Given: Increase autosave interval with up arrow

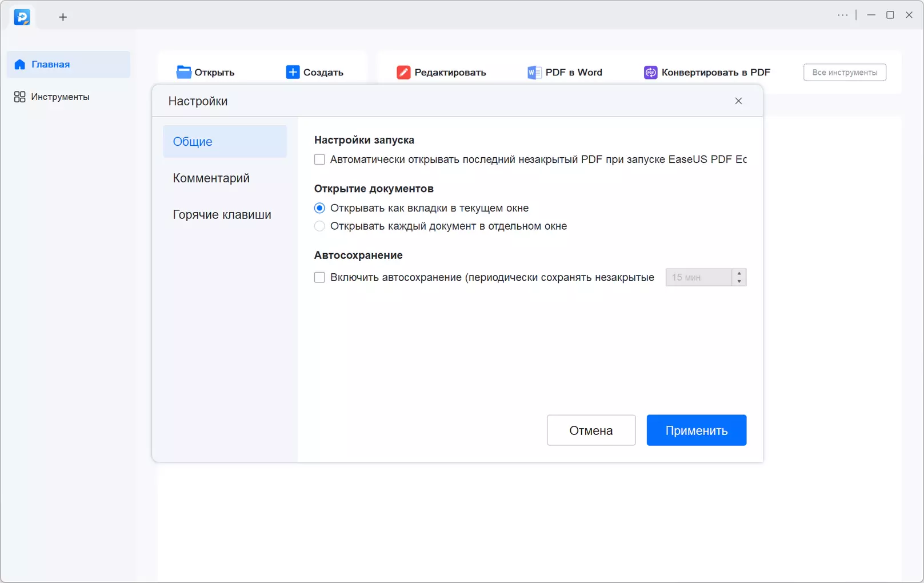Looking at the screenshot, I should pyautogui.click(x=739, y=273).
